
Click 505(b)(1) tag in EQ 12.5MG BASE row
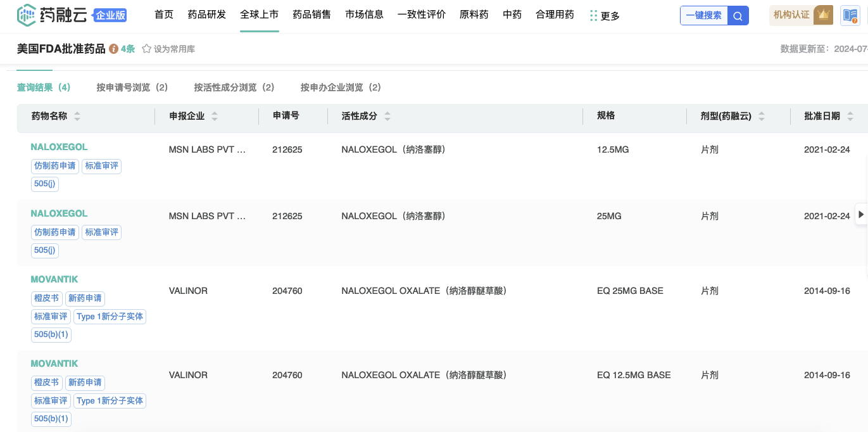[x=51, y=419]
